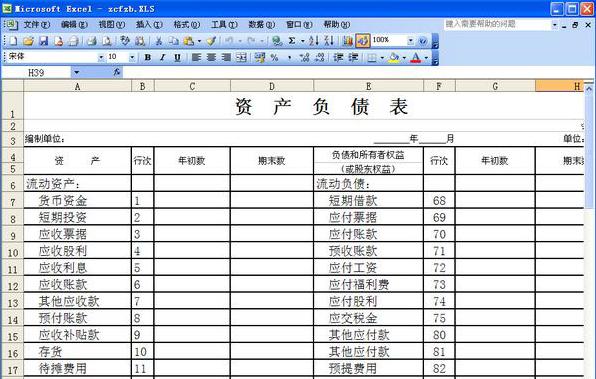The height and width of the screenshot is (379, 596).
Task: Apply borders with the borders icon
Action: click(x=372, y=57)
